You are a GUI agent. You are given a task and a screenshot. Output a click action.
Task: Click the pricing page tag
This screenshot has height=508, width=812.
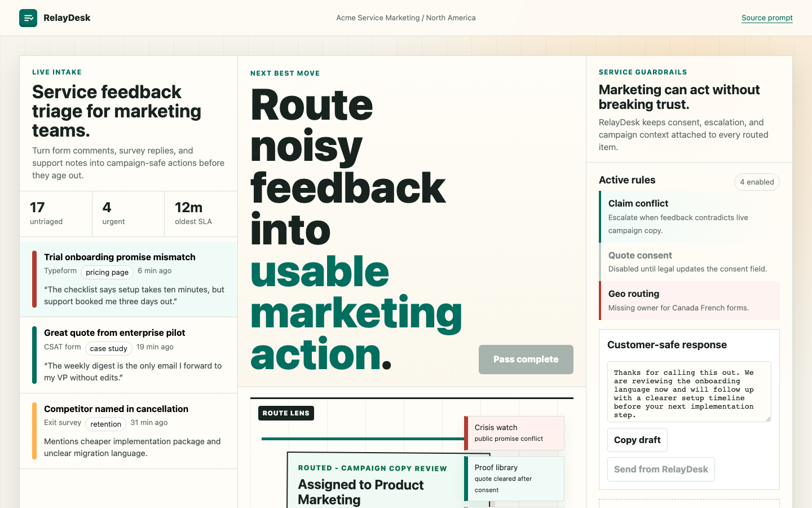[107, 272]
